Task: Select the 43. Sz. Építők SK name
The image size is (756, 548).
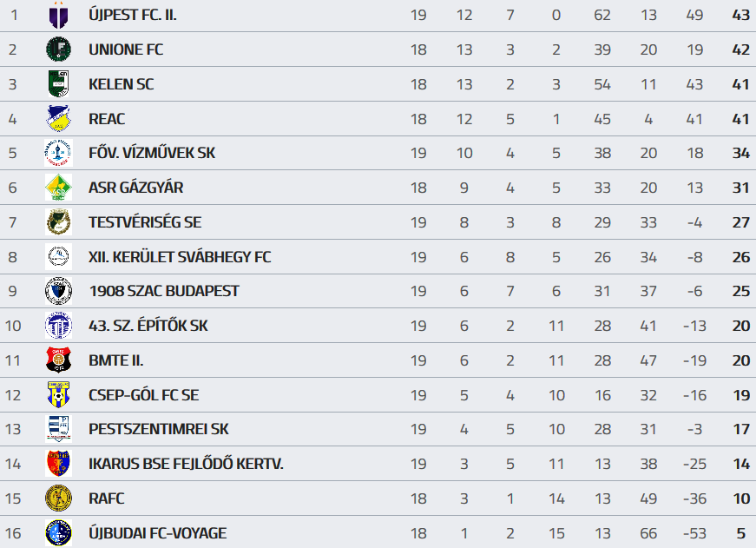Action: (x=148, y=326)
